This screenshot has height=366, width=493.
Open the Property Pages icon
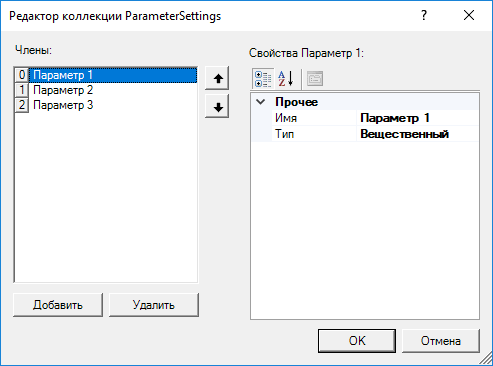(315, 79)
